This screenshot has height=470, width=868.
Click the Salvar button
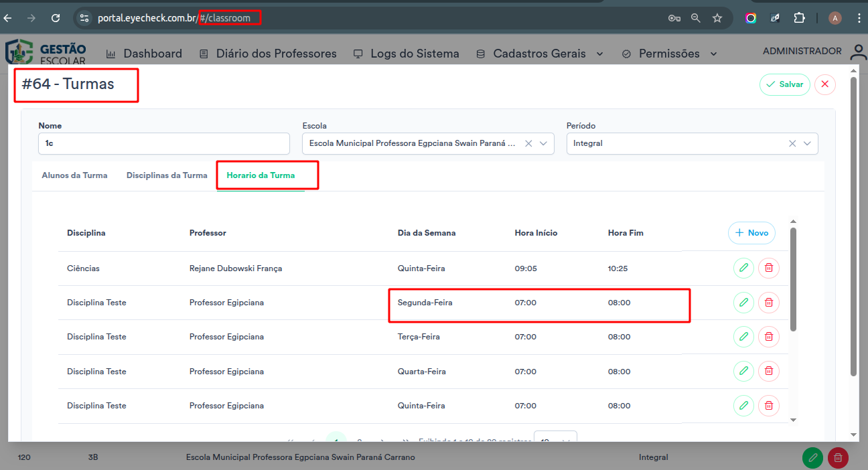[x=785, y=84]
